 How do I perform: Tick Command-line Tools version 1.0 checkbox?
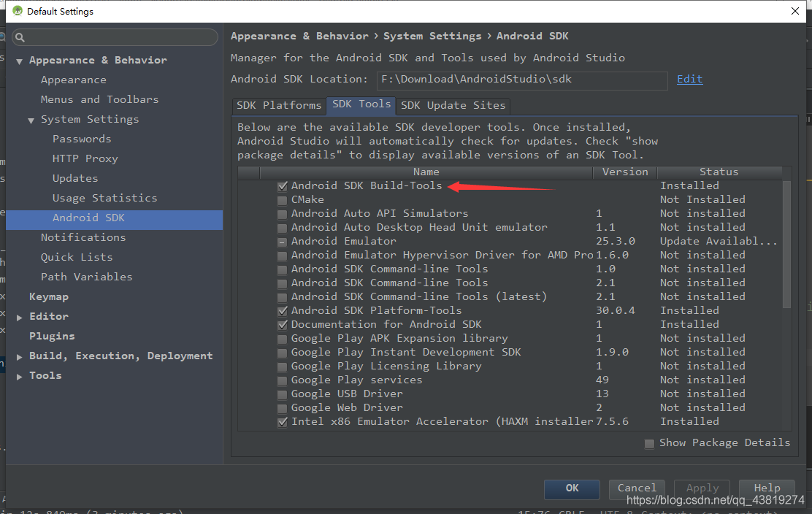(283, 269)
